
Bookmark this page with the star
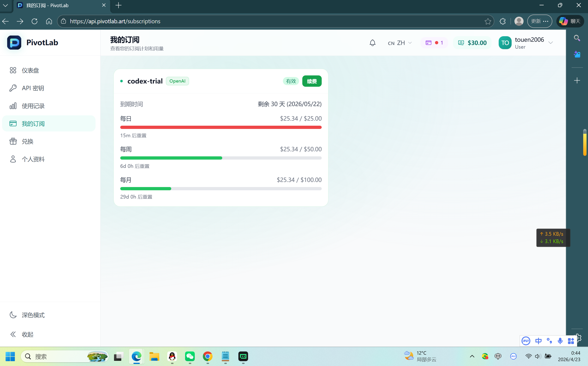click(x=488, y=21)
